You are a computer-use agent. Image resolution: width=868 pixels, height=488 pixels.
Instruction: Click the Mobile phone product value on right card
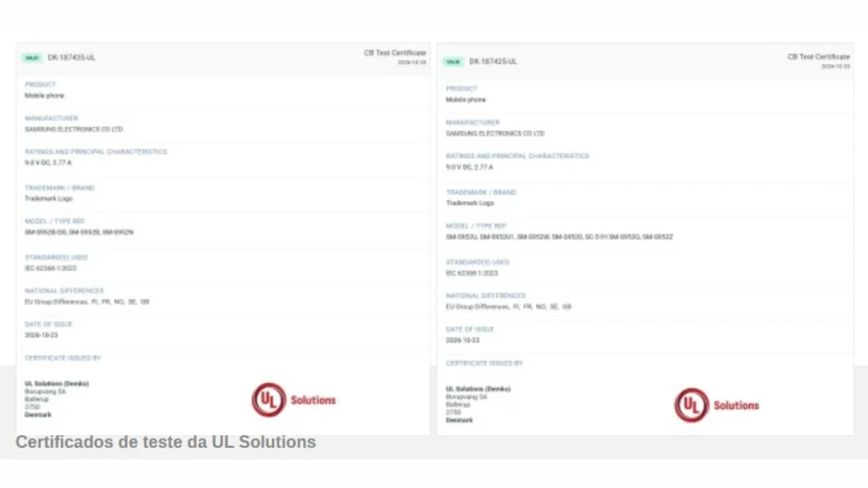pos(466,100)
